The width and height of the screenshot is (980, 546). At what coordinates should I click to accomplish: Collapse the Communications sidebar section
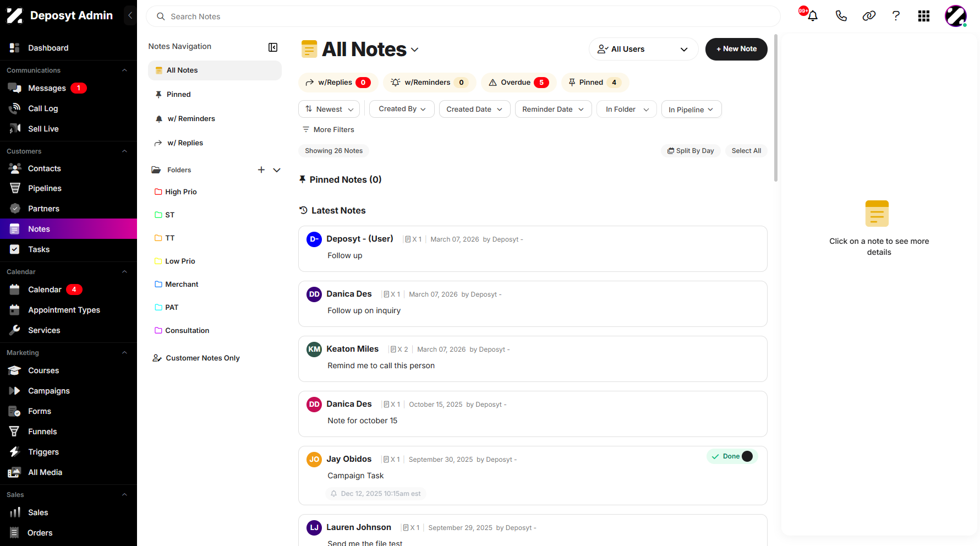(124, 70)
